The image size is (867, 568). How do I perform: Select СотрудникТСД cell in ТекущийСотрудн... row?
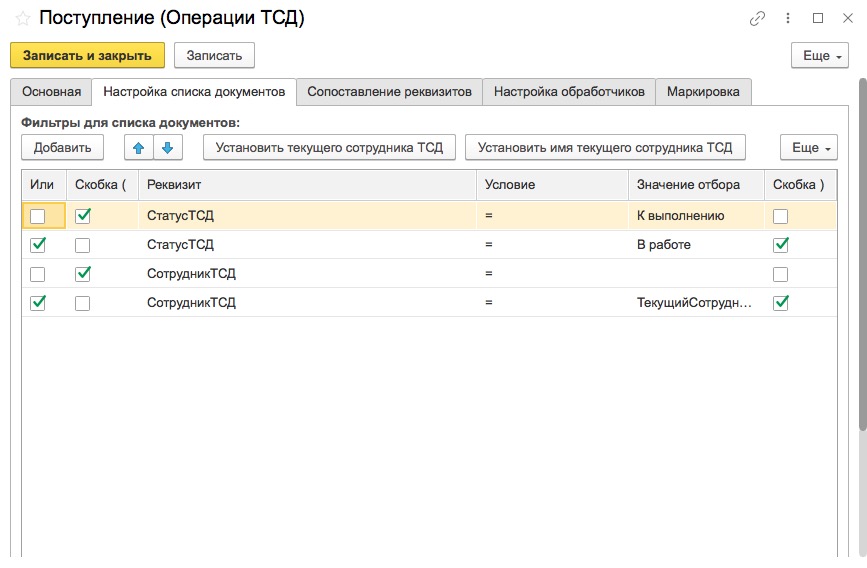[307, 303]
